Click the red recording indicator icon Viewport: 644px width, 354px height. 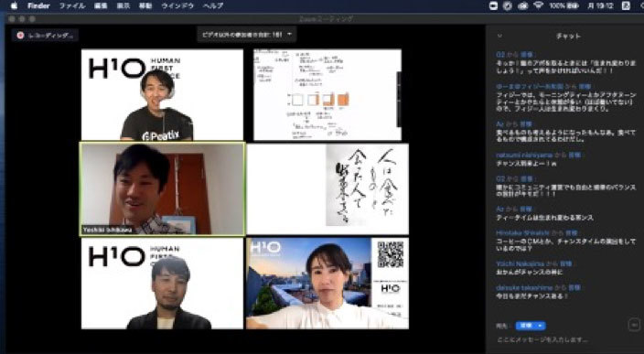(20, 36)
